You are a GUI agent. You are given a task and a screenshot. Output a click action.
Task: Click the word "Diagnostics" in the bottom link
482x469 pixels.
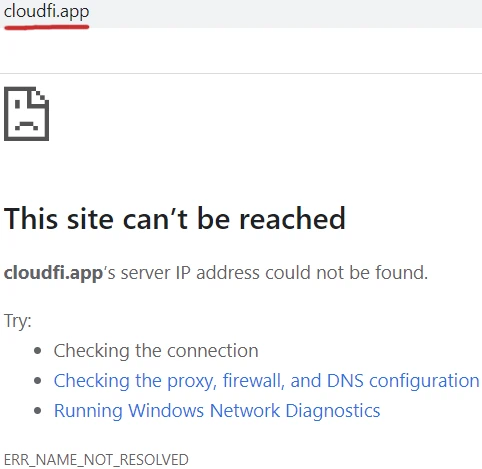(333, 410)
